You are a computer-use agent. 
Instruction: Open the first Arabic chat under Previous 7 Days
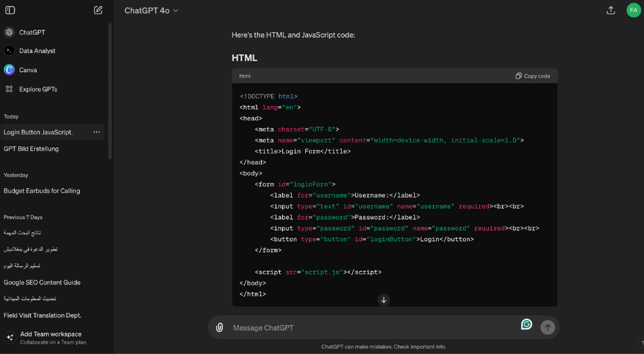tap(23, 233)
